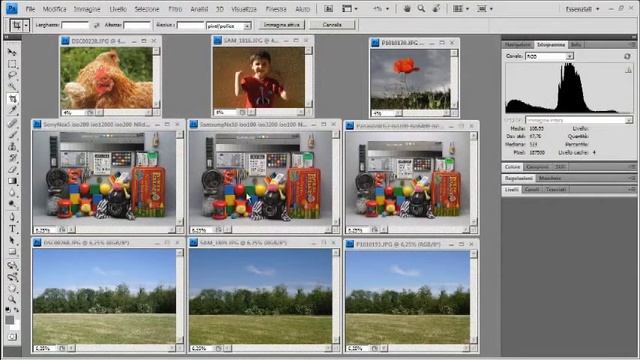
Task: Select the Eyedropper tool
Action: tap(12, 110)
